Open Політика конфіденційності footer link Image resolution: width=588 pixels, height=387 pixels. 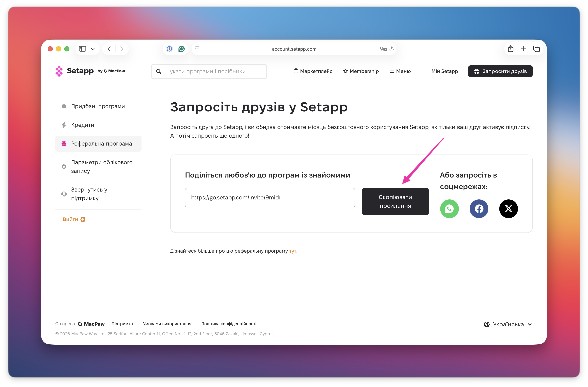coord(229,324)
